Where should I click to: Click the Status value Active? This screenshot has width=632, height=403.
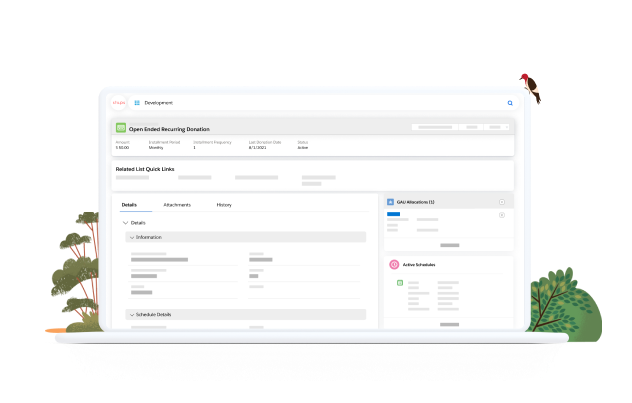[x=303, y=147]
